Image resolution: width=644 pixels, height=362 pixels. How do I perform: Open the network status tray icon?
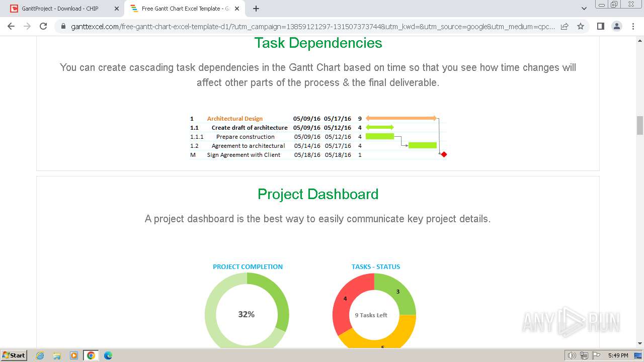click(584, 355)
